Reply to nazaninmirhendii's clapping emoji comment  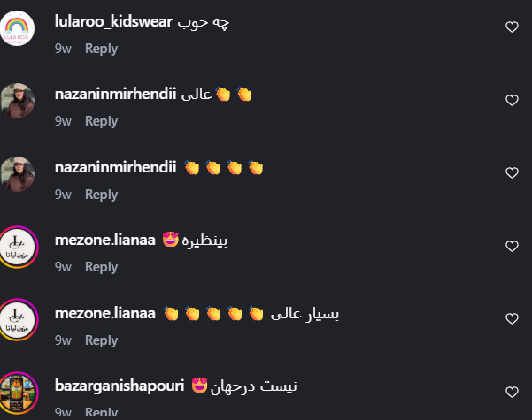pos(101,195)
